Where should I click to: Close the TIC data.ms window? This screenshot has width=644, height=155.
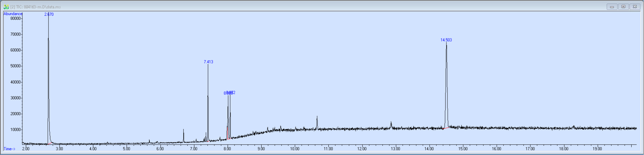635,7
